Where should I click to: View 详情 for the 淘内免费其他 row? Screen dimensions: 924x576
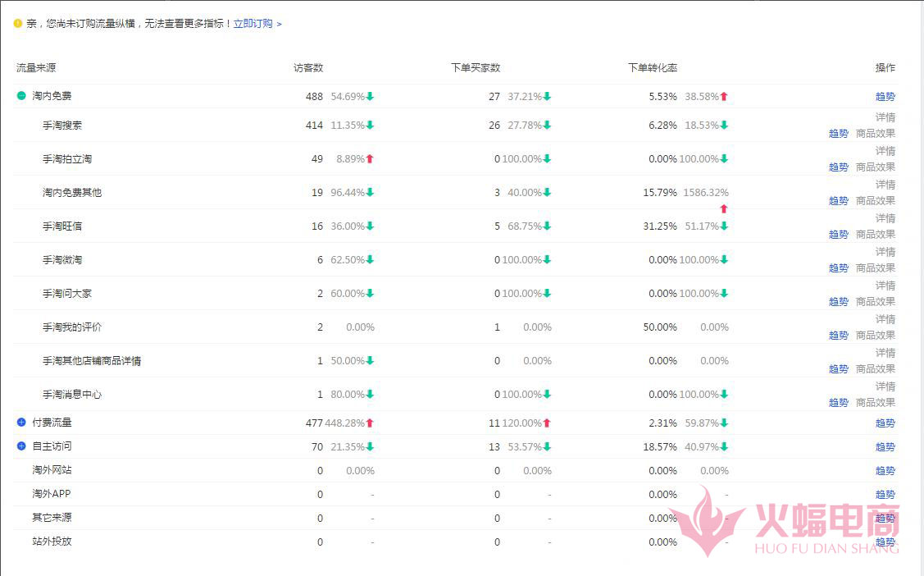[885, 185]
